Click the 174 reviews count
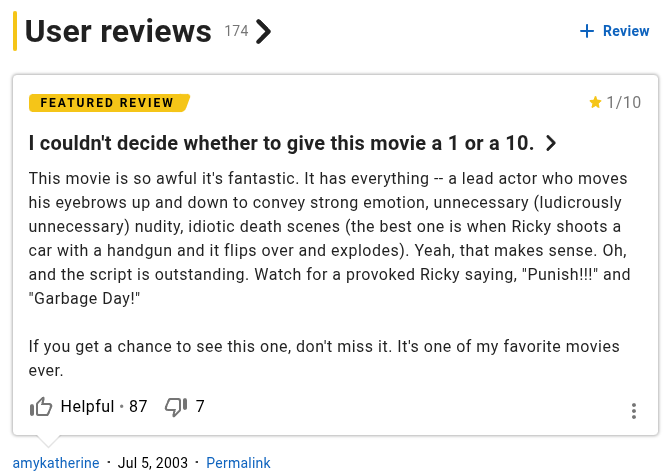The height and width of the screenshot is (475, 667). pyautogui.click(x=236, y=31)
